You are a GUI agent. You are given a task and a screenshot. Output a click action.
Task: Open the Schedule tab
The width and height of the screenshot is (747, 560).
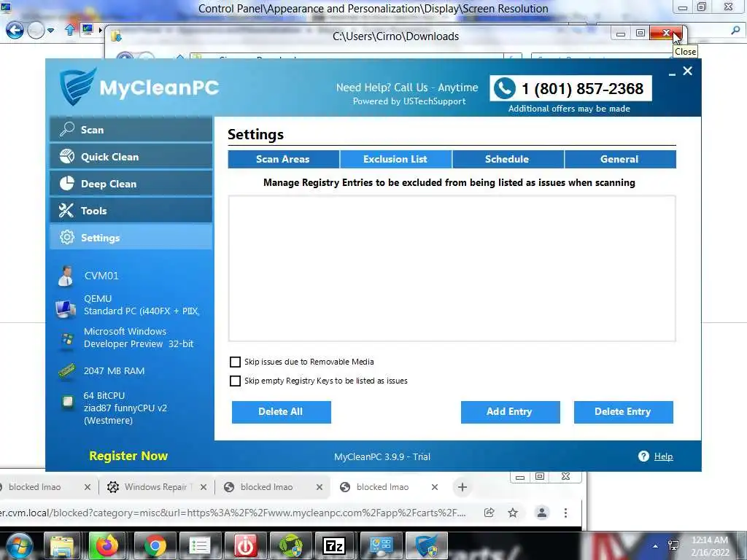pyautogui.click(x=508, y=159)
